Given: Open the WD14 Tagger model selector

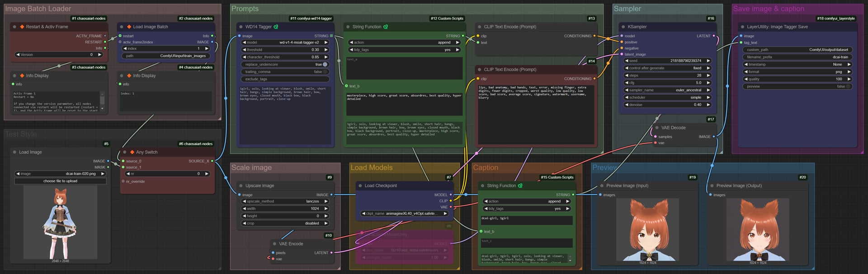Looking at the screenshot, I should click(x=285, y=42).
